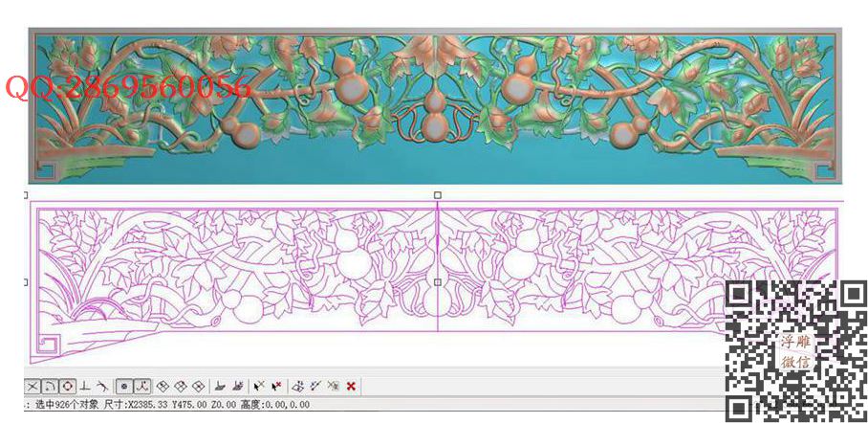Click the first diamond-shaped view icon

coord(163,386)
